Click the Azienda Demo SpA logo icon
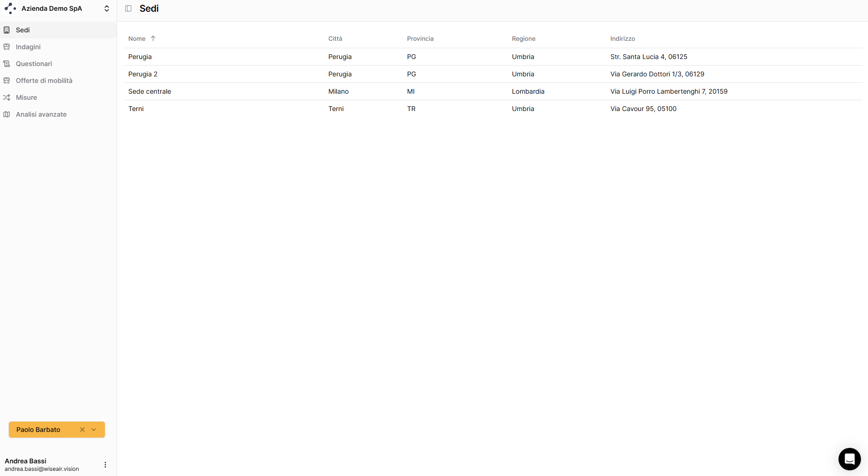The width and height of the screenshot is (868, 476). pos(10,8)
